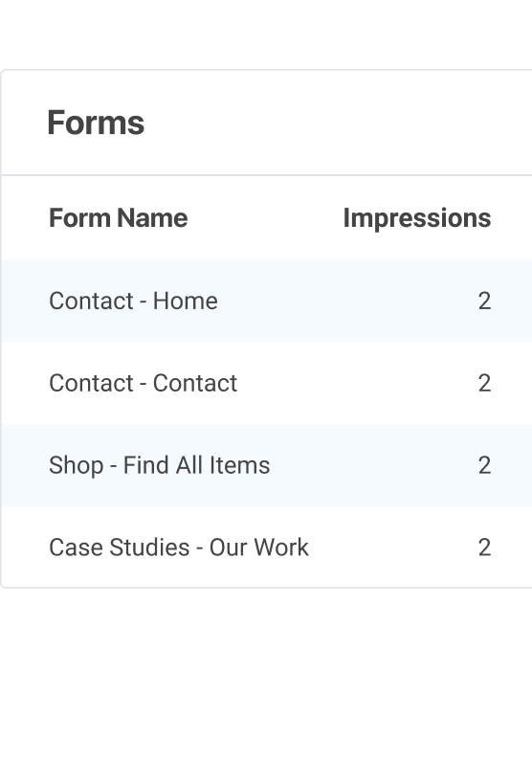Click the gap between Contact - Contact and its count

357,384
